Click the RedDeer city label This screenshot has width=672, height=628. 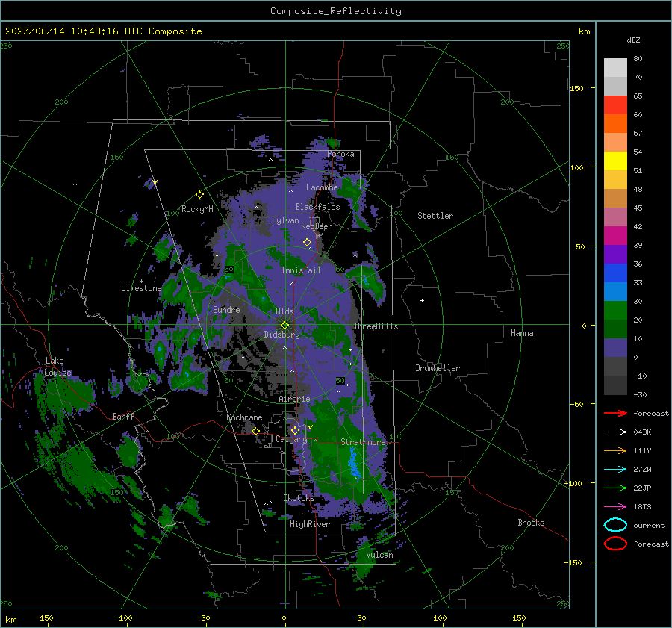coord(317,226)
